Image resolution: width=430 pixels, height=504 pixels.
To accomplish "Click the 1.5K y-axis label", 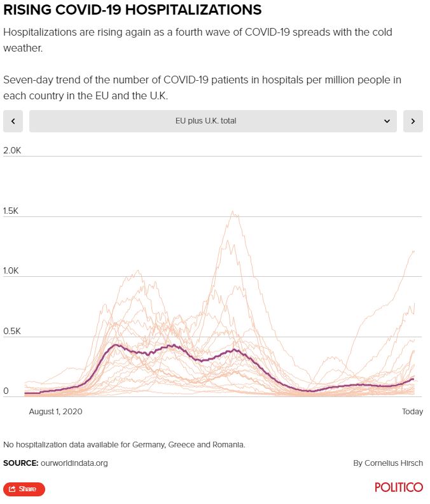I will [x=12, y=211].
